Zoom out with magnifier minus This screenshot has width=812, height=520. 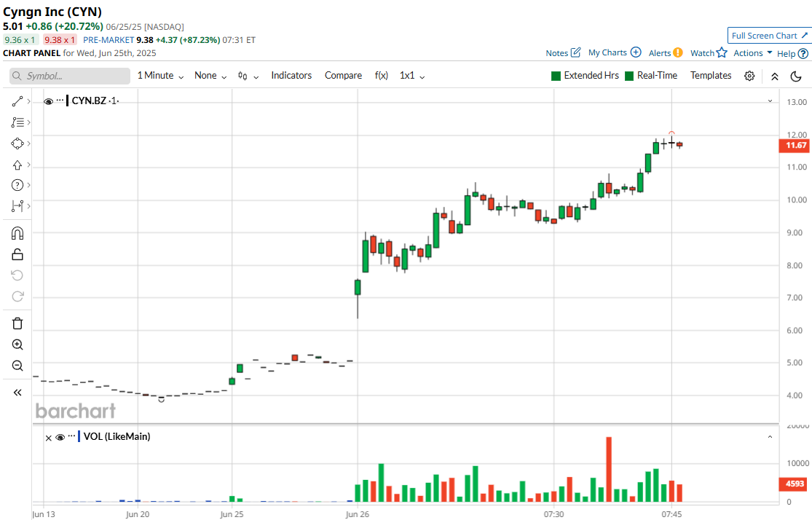click(17, 366)
